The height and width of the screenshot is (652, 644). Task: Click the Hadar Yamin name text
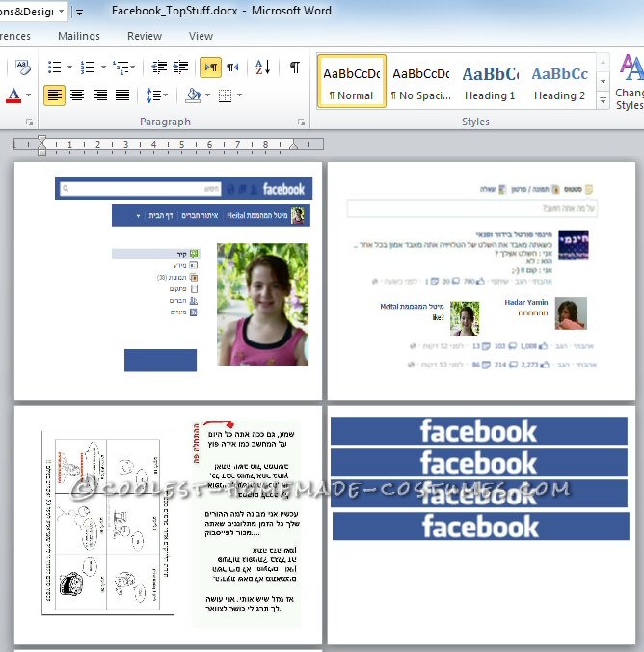point(526,302)
